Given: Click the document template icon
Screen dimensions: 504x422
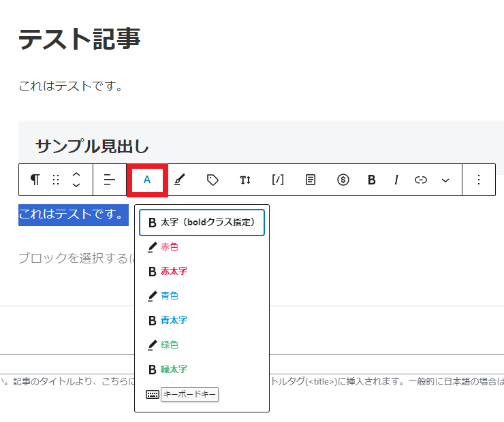Looking at the screenshot, I should pos(311,180).
